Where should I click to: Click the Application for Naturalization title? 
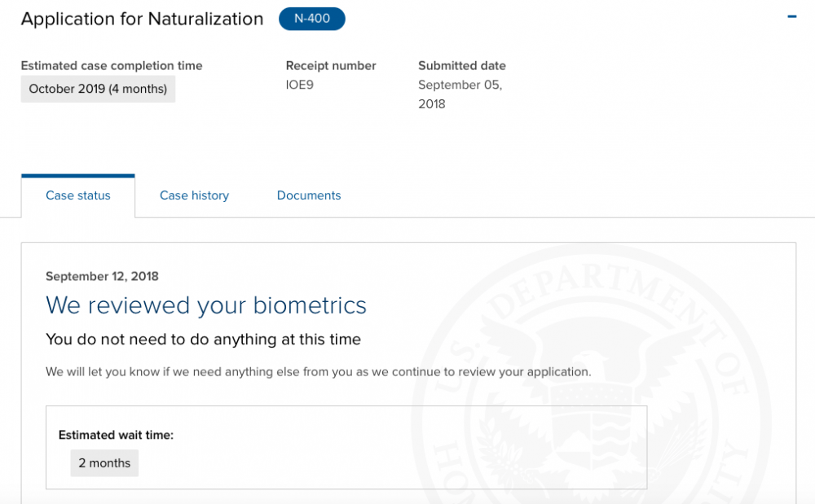pos(142,20)
